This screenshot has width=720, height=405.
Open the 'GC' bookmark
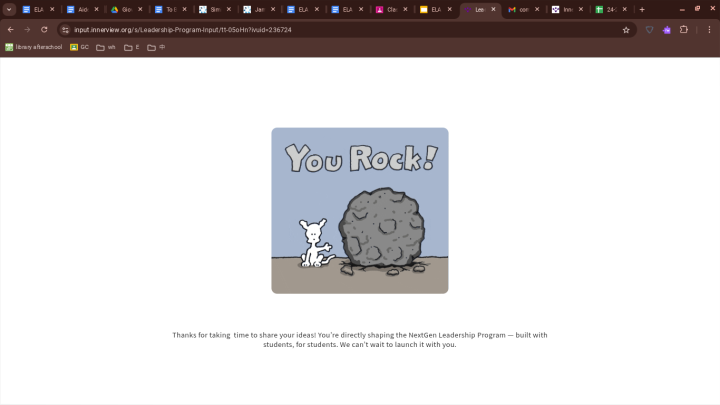tap(79, 47)
